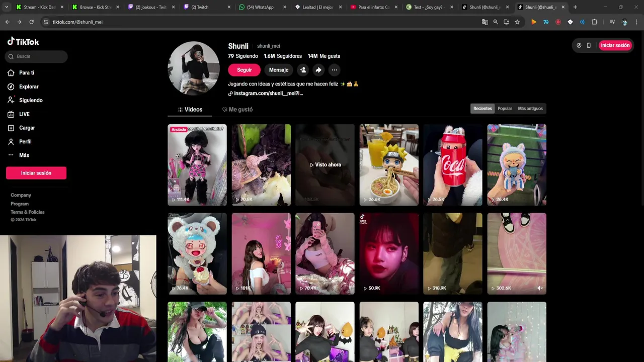Screen dimensions: 644x362
Task: Click the site info icon in address bar
Action: (46, 22)
